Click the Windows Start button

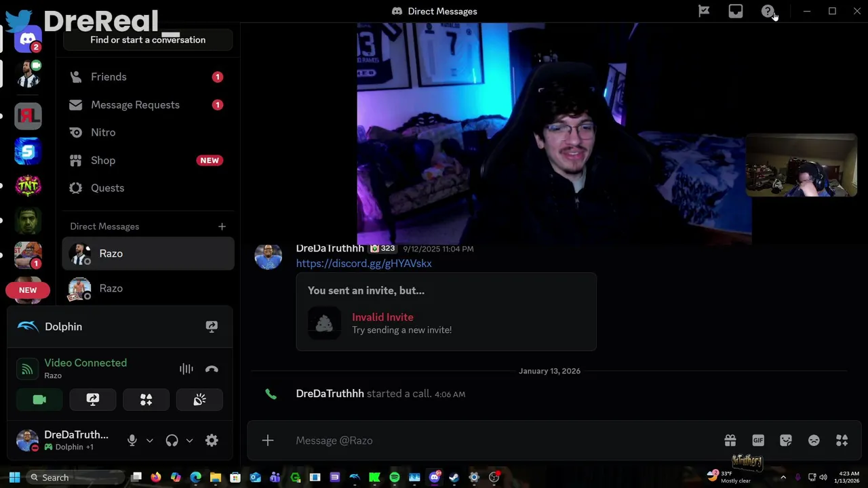click(14, 477)
